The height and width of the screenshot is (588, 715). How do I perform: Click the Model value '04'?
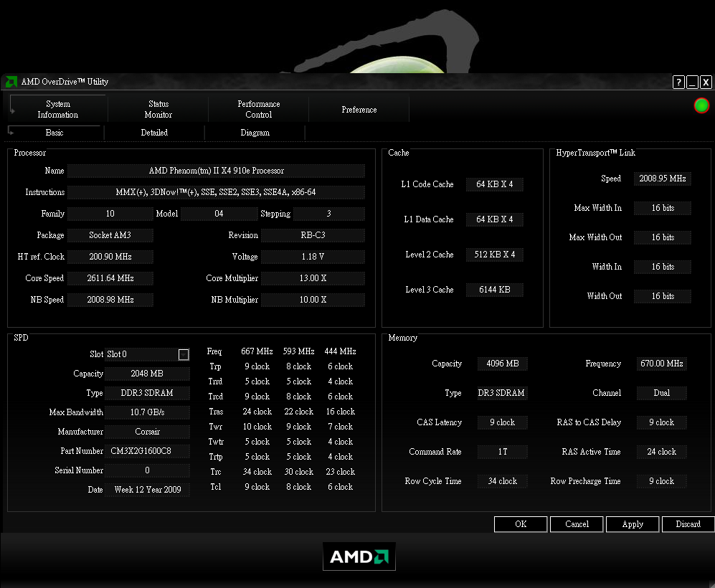[x=219, y=213]
